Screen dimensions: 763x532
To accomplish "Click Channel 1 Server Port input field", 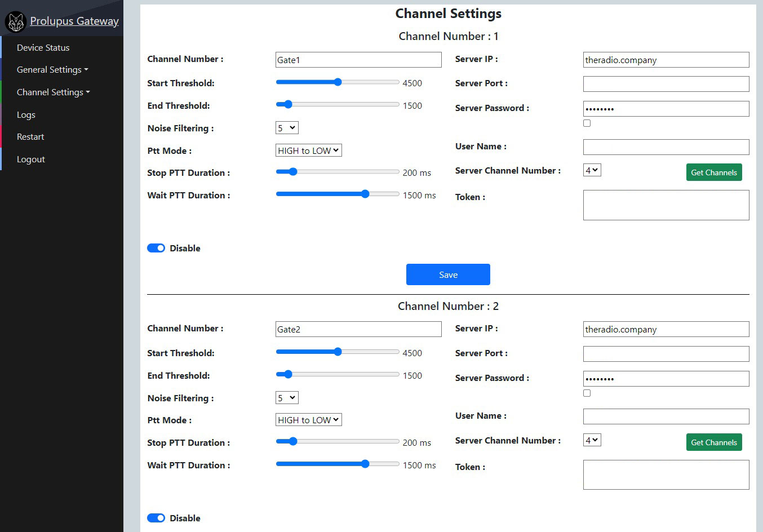I will point(666,84).
